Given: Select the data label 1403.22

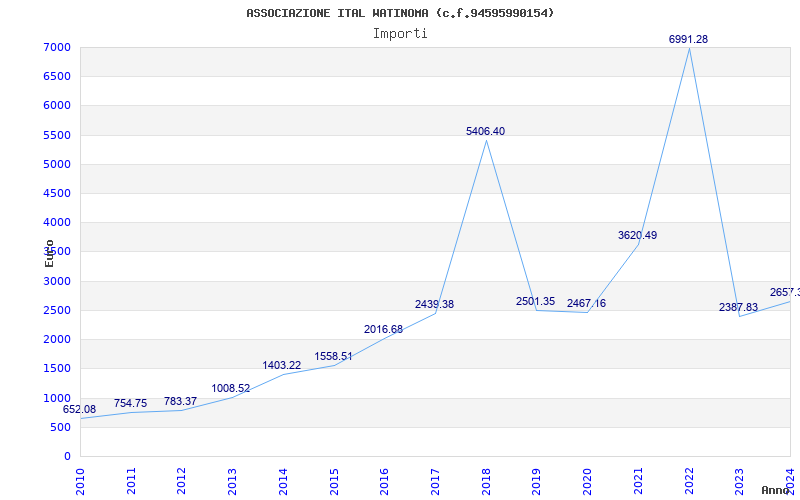Looking at the screenshot, I should tap(282, 366).
